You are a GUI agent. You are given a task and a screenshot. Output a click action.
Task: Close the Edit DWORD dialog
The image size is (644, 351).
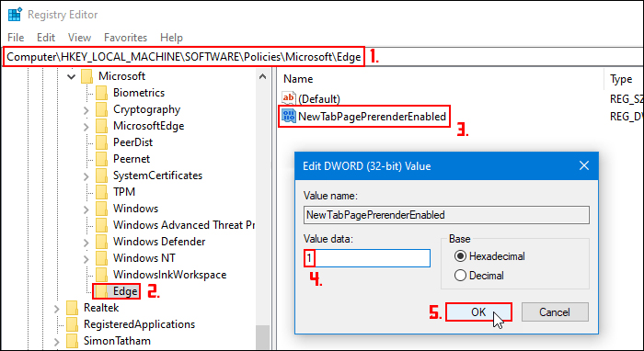583,166
